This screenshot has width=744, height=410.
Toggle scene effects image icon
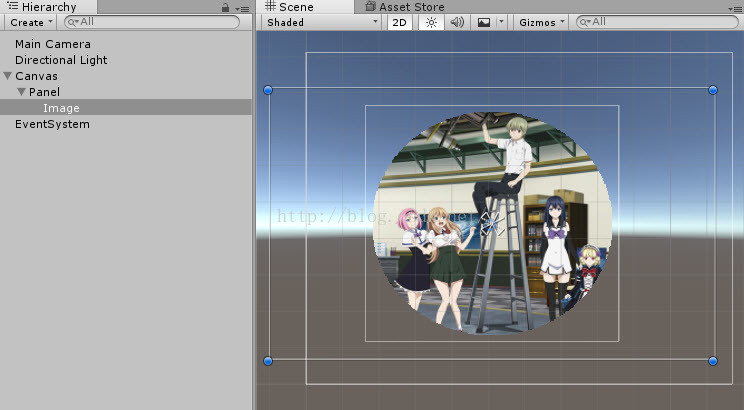[484, 22]
